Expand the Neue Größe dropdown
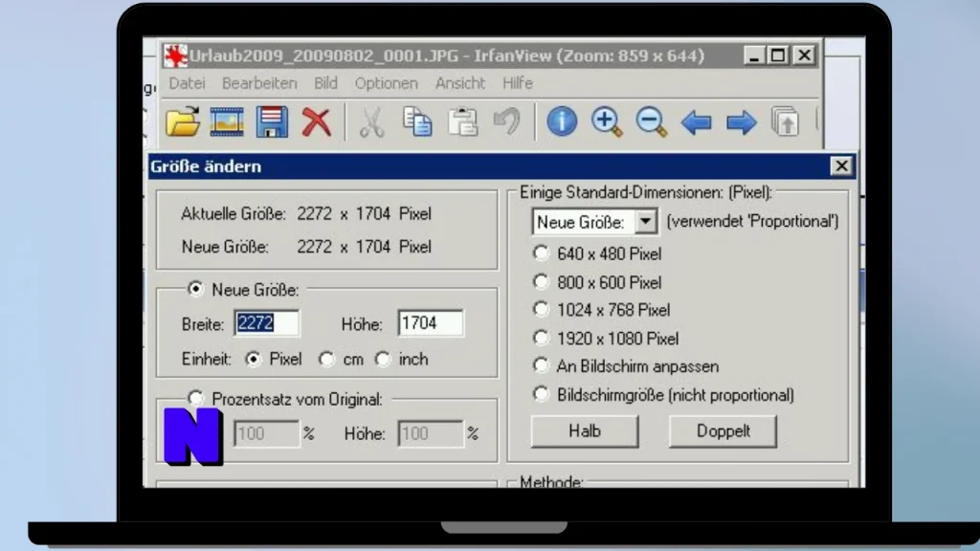 645,222
